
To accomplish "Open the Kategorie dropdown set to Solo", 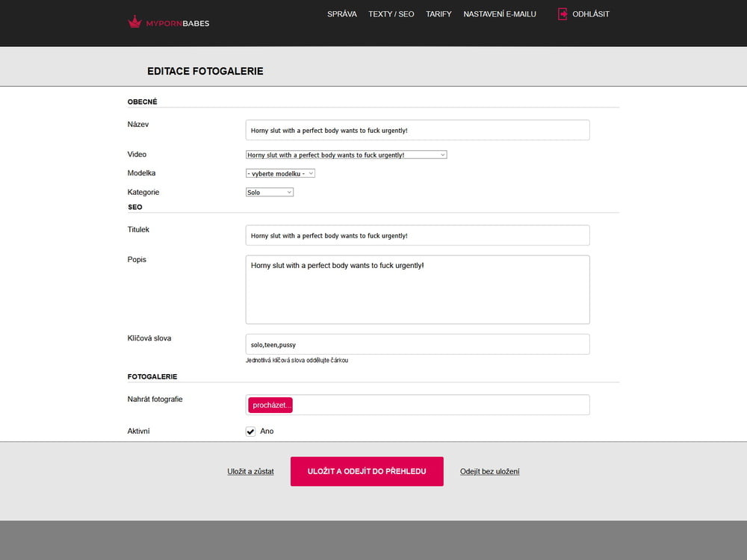I will (269, 192).
